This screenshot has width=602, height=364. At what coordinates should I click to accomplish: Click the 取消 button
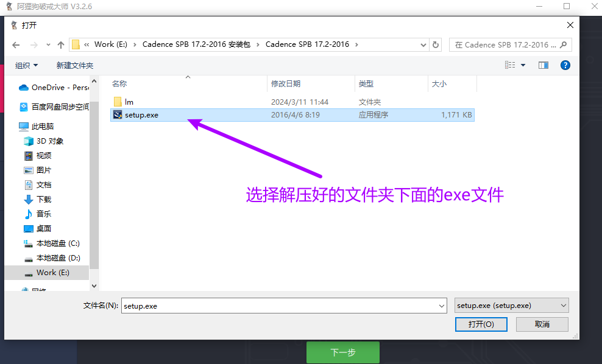542,324
